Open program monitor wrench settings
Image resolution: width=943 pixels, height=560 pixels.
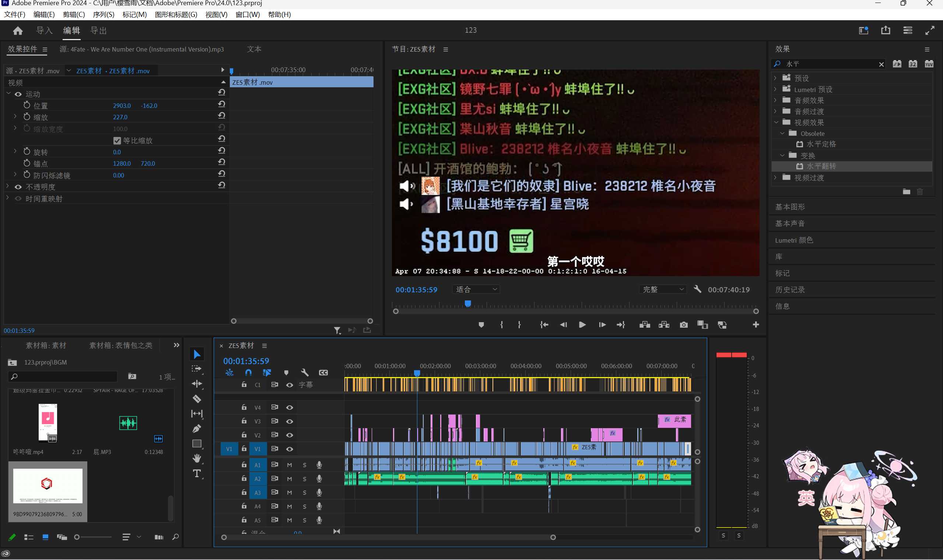point(697,289)
